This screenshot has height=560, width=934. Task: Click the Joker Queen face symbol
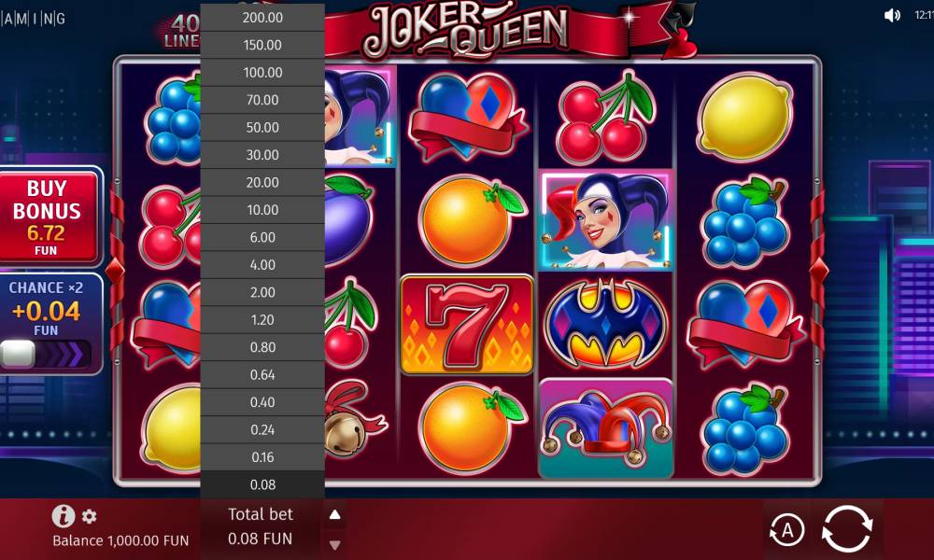click(x=606, y=221)
